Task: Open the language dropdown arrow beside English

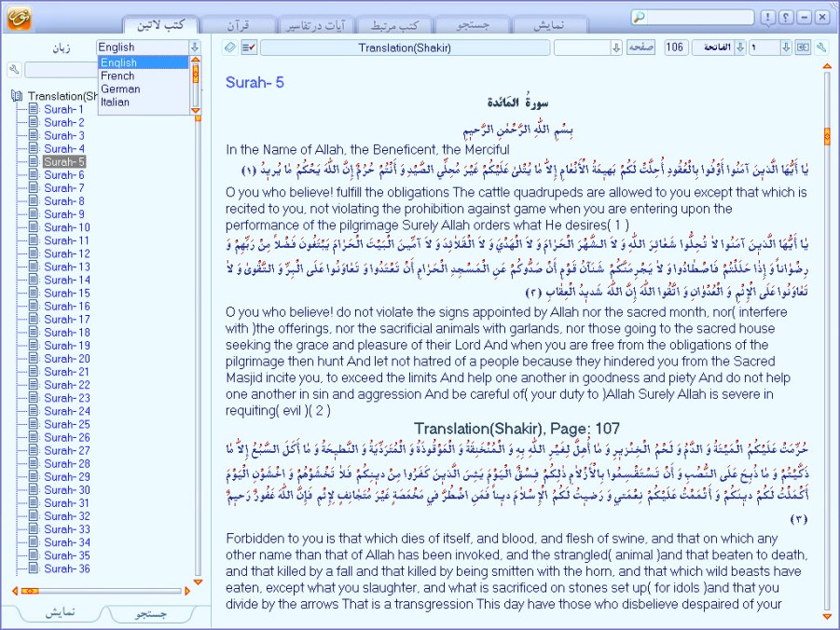Action: pyautogui.click(x=195, y=48)
